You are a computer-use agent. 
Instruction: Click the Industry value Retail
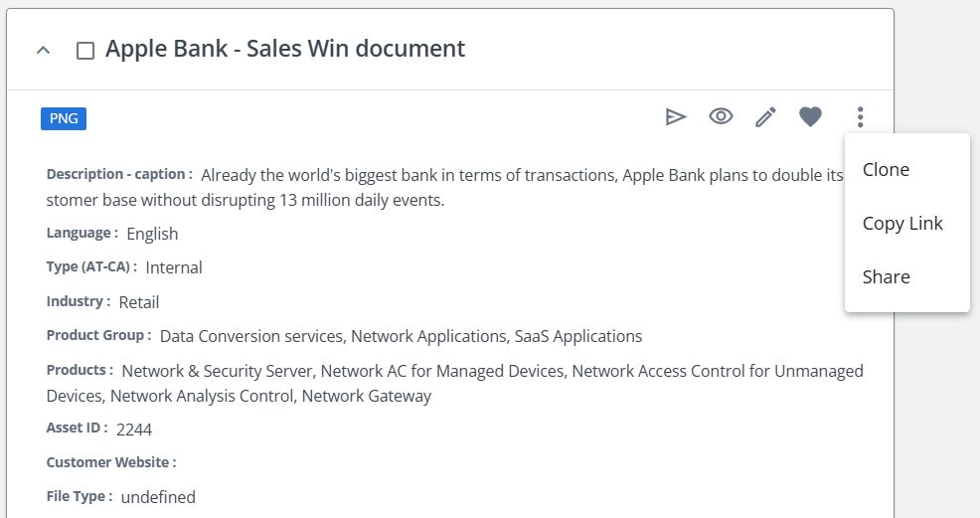tap(139, 302)
